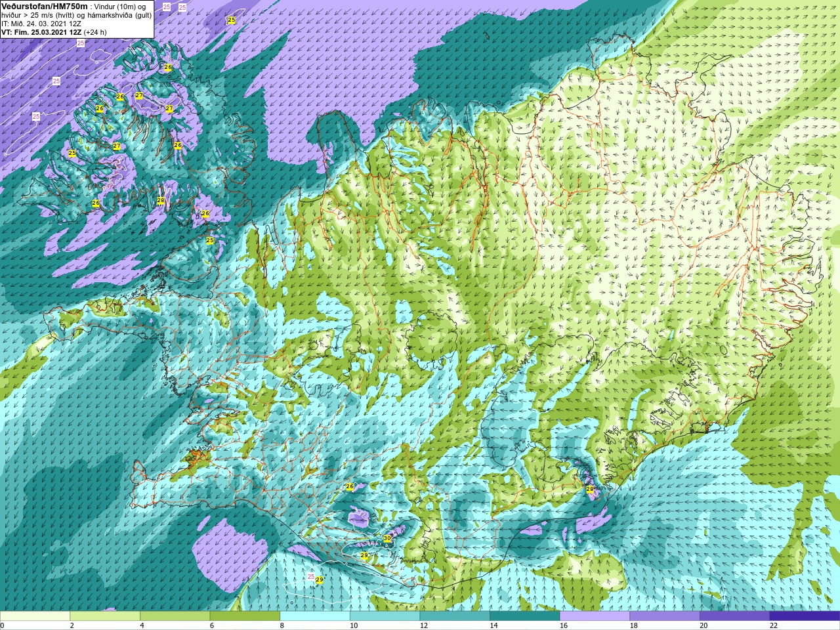This screenshot has width=840, height=630.
Task: Click the scale number '14' under the legend
Action: [x=493, y=625]
